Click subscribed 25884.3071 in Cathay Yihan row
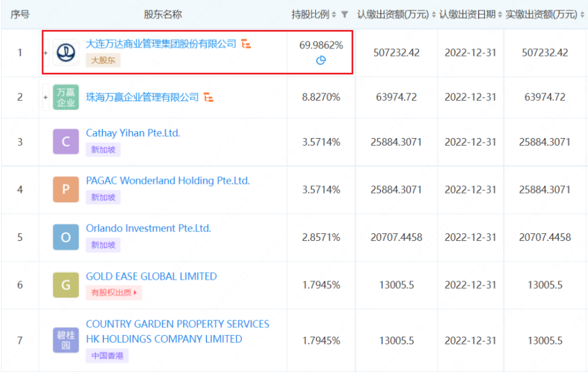Screen dimensions: 588x372 pyautogui.click(x=396, y=142)
